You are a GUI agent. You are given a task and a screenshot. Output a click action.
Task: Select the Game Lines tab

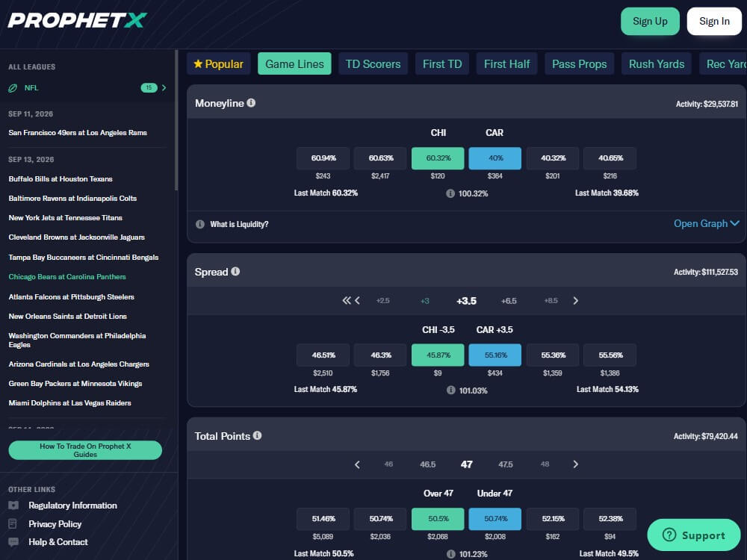(294, 63)
